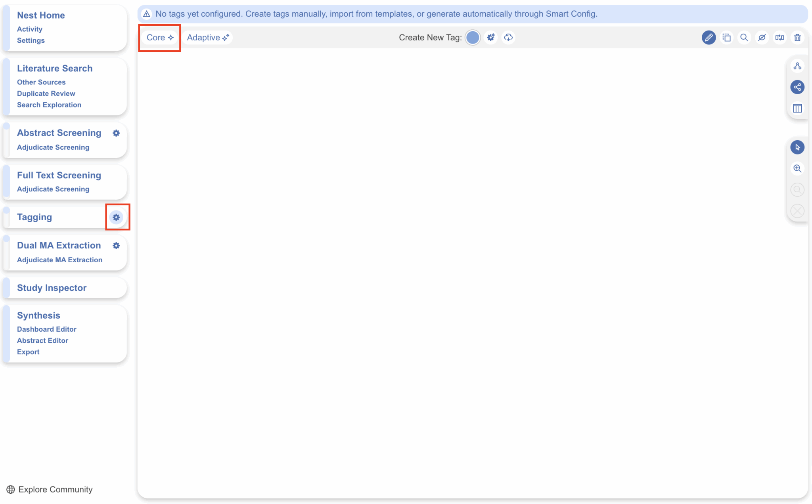This screenshot has width=812, height=504.
Task: Open Export under Synthesis
Action: (x=28, y=352)
